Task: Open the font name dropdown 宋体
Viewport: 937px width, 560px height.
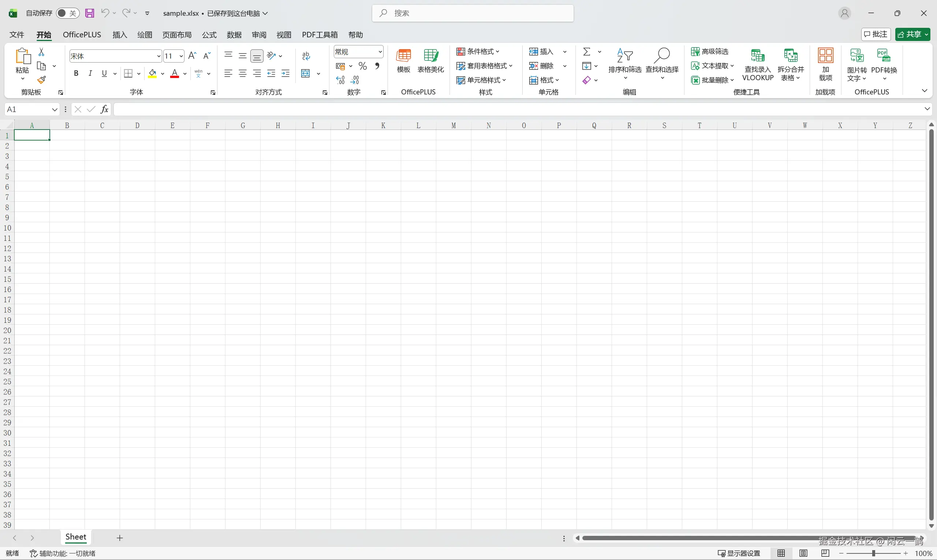Action: [158, 56]
